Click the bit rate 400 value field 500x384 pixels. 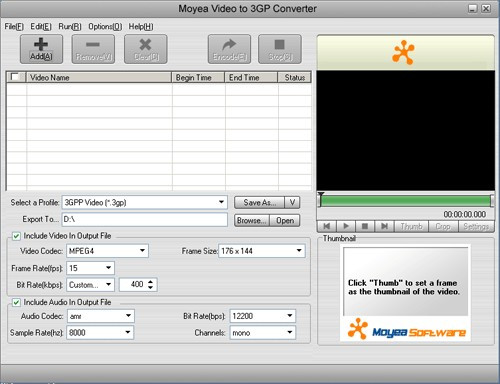point(133,285)
